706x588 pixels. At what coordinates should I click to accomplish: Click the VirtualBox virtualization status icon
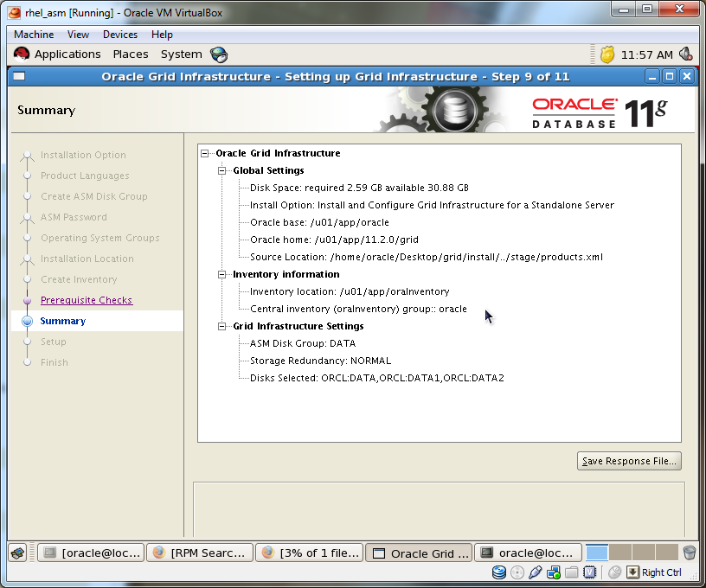coord(589,572)
